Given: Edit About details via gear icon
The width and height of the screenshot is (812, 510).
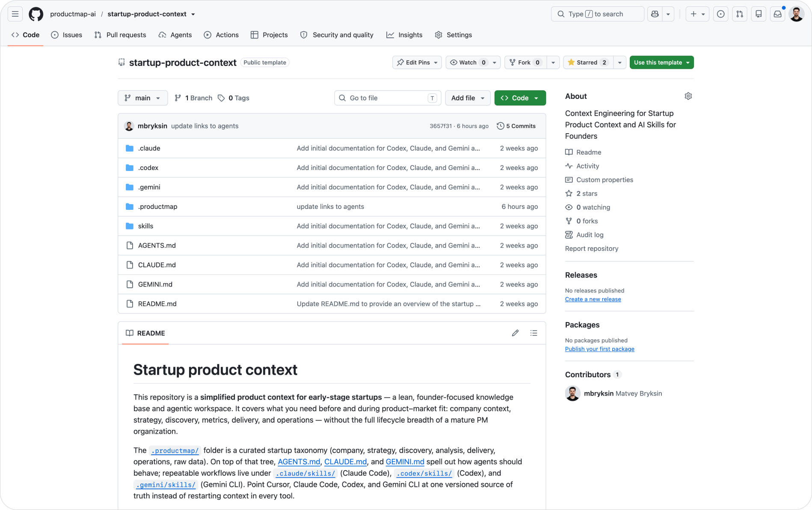Looking at the screenshot, I should tap(688, 96).
